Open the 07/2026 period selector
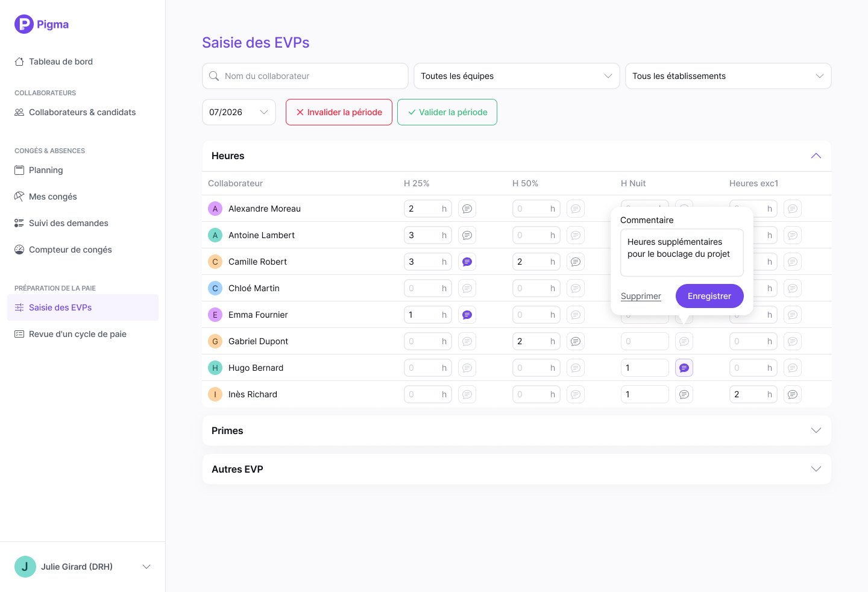868x592 pixels. pyautogui.click(x=239, y=112)
